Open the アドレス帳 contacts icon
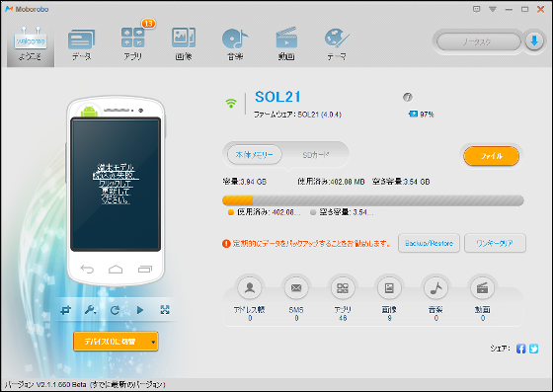The height and width of the screenshot is (392, 553). point(250,288)
